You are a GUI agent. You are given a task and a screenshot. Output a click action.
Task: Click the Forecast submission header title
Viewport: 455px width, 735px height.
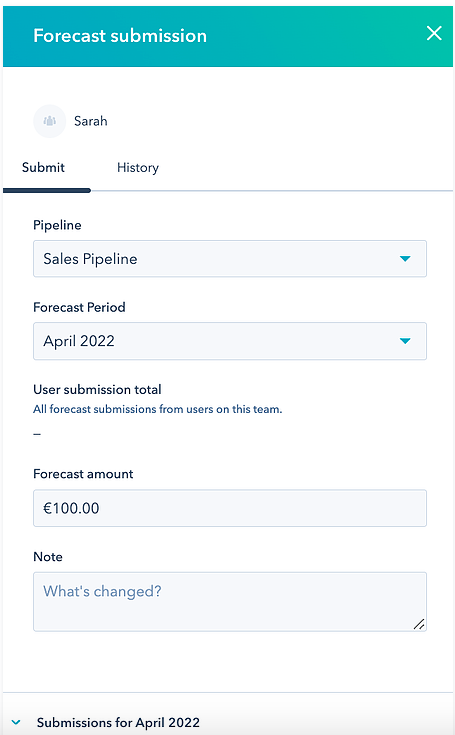point(120,36)
